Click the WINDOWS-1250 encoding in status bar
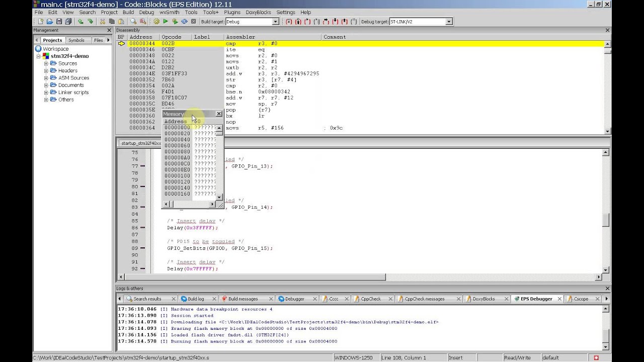 point(354,357)
